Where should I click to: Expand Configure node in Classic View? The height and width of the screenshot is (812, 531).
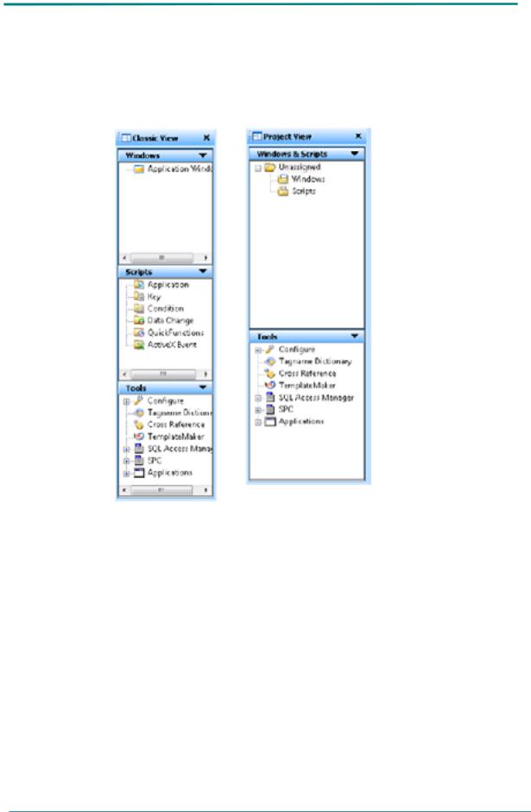click(x=126, y=401)
